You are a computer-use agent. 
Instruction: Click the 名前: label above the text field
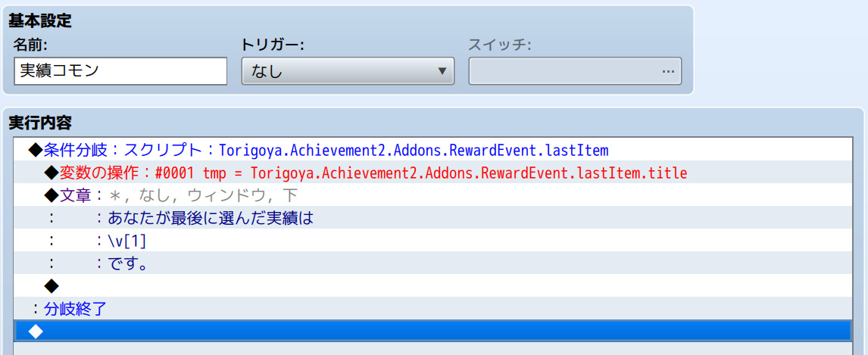(30, 45)
